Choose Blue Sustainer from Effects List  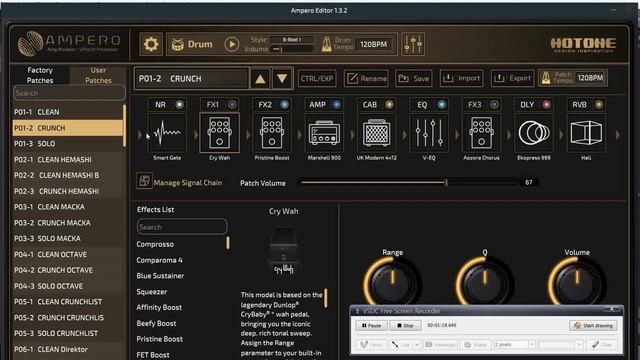point(160,276)
